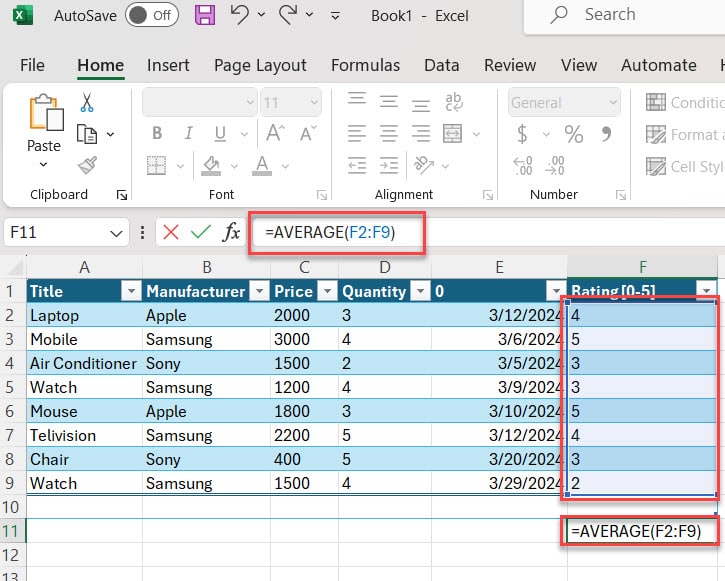Click the Font Color A icon
Screen dimensions: 725x581
(x=262, y=165)
